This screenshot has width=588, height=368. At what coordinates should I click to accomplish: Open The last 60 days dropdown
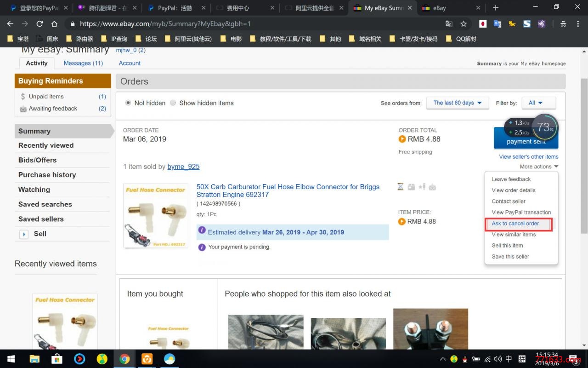tap(457, 103)
